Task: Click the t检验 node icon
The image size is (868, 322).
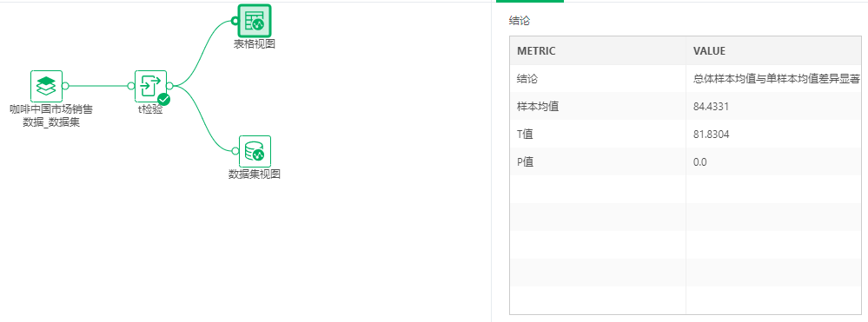Action: [x=150, y=86]
